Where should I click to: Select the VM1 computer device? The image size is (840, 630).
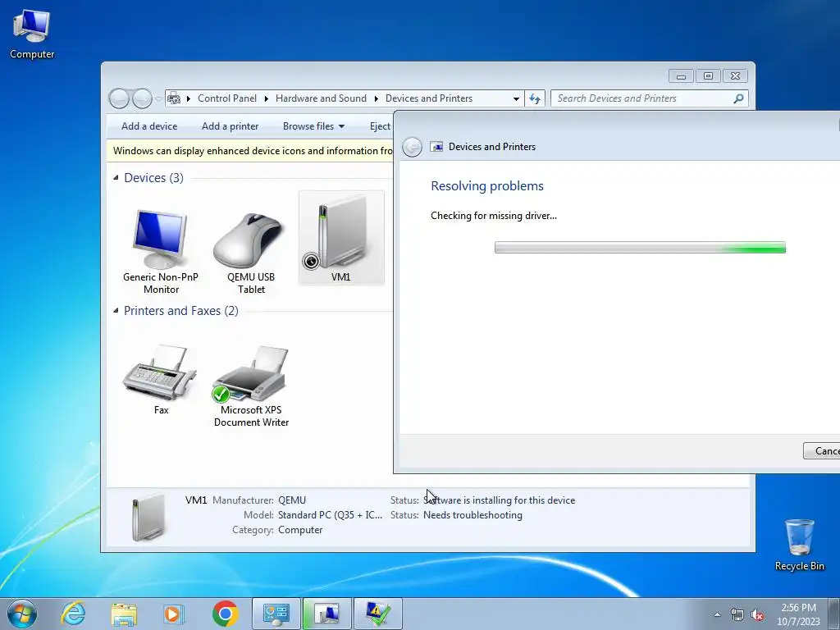tap(341, 238)
